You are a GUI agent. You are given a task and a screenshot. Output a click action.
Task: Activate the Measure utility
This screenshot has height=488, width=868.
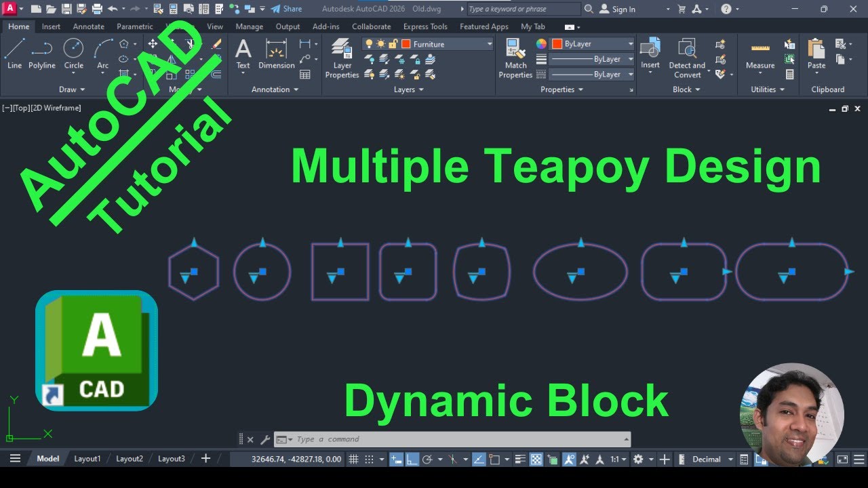pyautogui.click(x=760, y=55)
